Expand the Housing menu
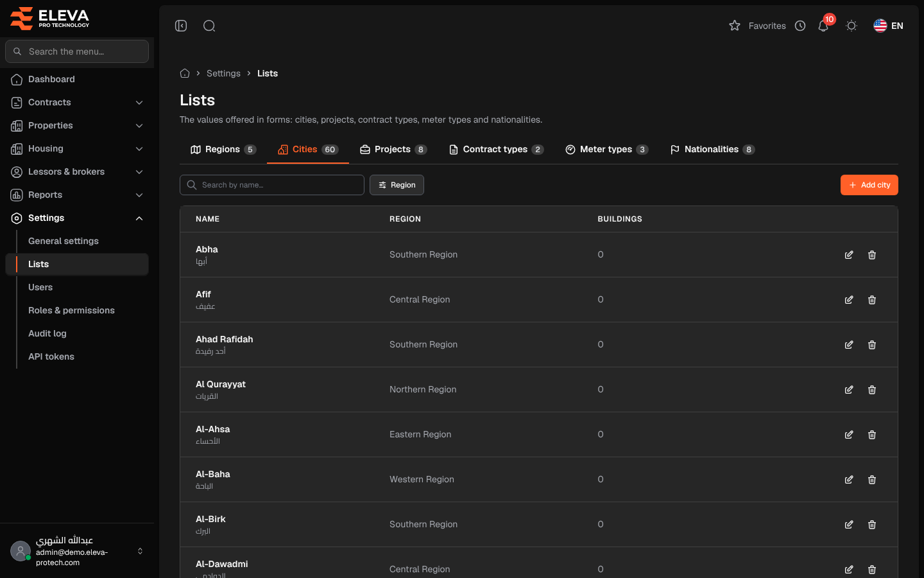 pyautogui.click(x=77, y=148)
